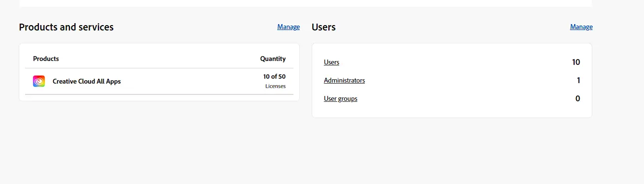Click the white panel strip at page top
Image resolution: width=644 pixels, height=184 pixels.
coord(305,3)
